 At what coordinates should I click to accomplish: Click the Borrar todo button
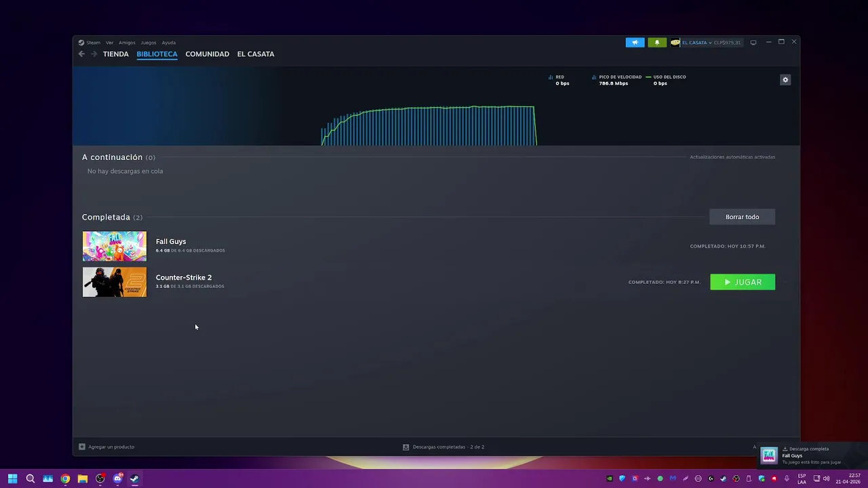pyautogui.click(x=742, y=217)
